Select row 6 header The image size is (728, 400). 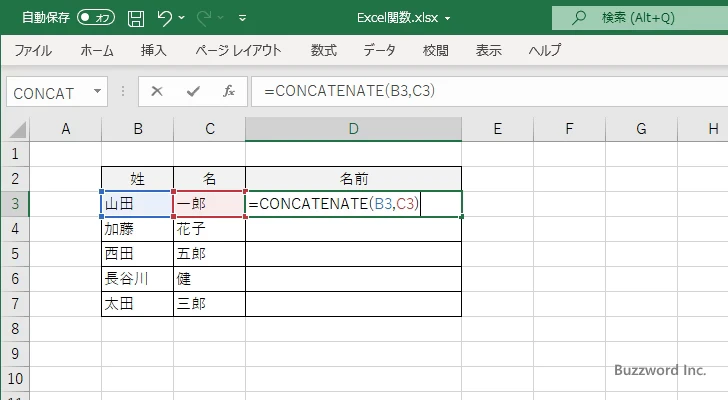(x=15, y=279)
